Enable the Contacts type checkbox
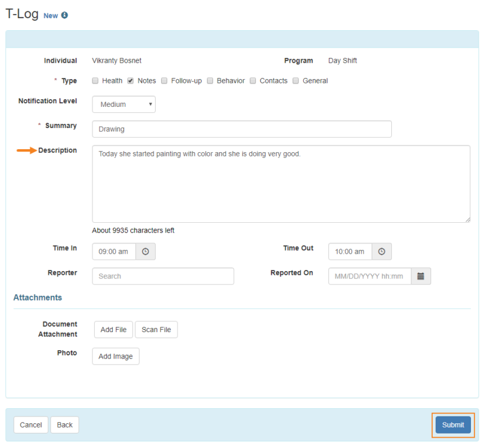 [253, 80]
